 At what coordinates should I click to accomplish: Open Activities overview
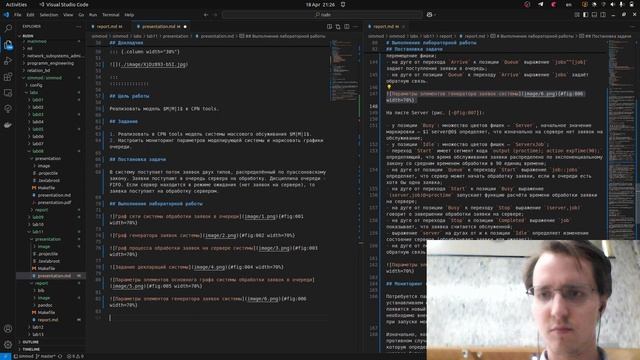tap(16, 4)
